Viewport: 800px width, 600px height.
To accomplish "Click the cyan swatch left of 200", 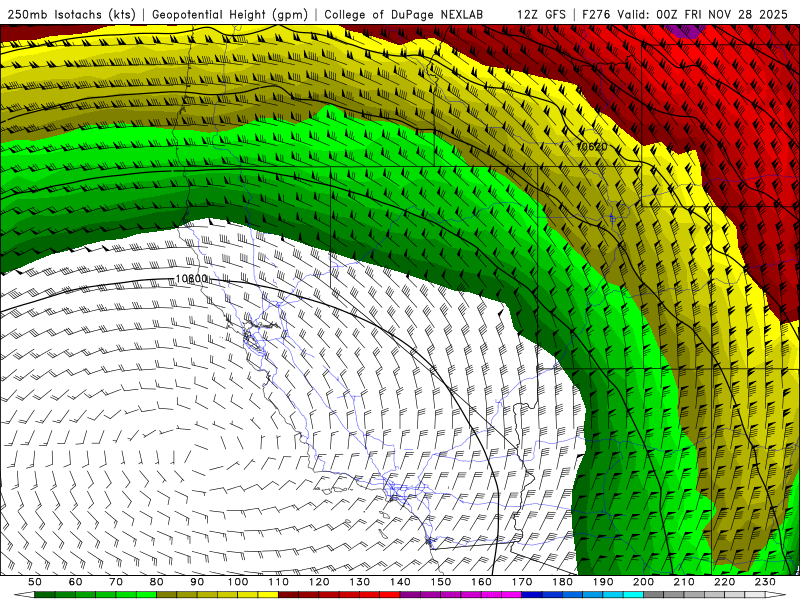I will pyautogui.click(x=633, y=594).
